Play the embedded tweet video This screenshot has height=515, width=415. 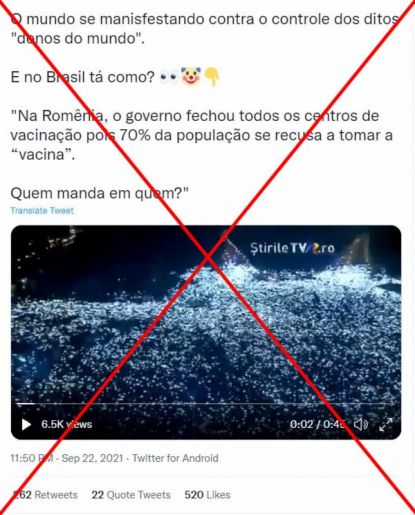pos(26,424)
